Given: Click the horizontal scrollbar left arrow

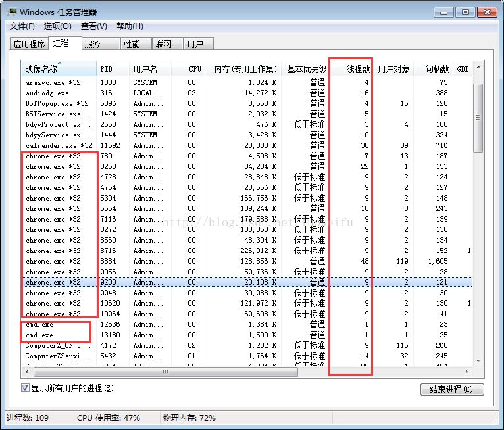Looking at the screenshot, I should click(x=27, y=372).
